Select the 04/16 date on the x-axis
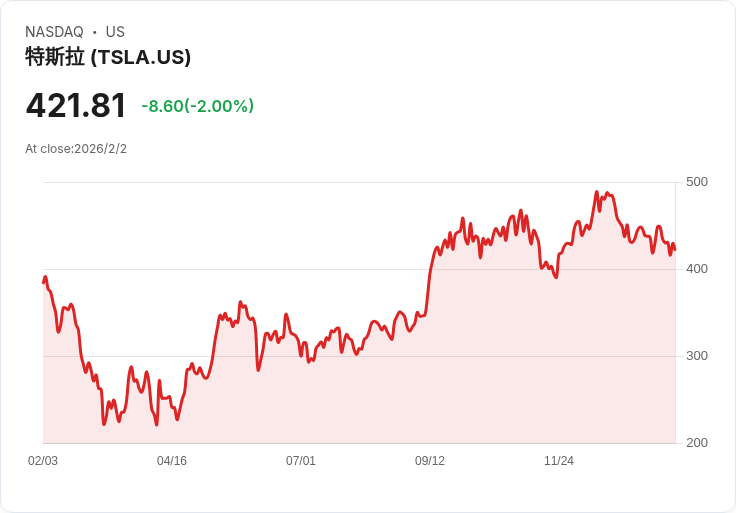The width and height of the screenshot is (736, 513). click(172, 461)
